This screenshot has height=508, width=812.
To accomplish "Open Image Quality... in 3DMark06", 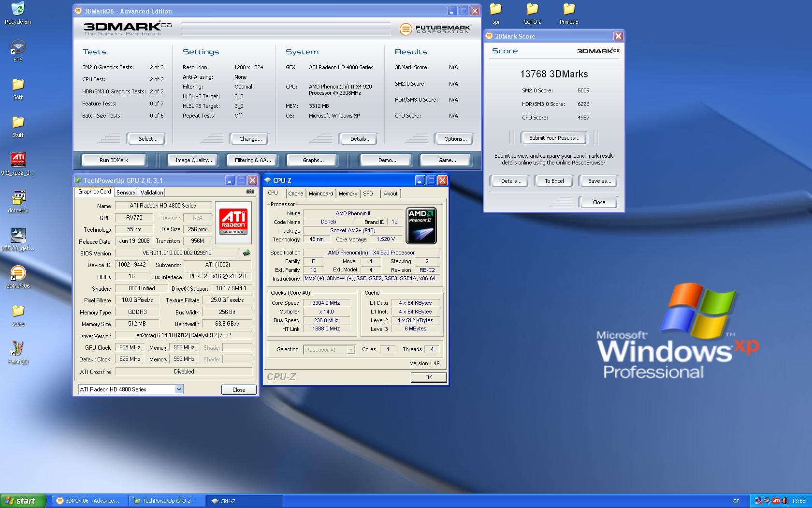I will [x=194, y=160].
